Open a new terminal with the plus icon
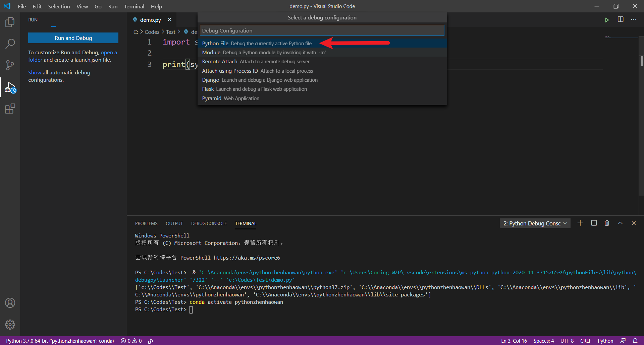 (581, 223)
